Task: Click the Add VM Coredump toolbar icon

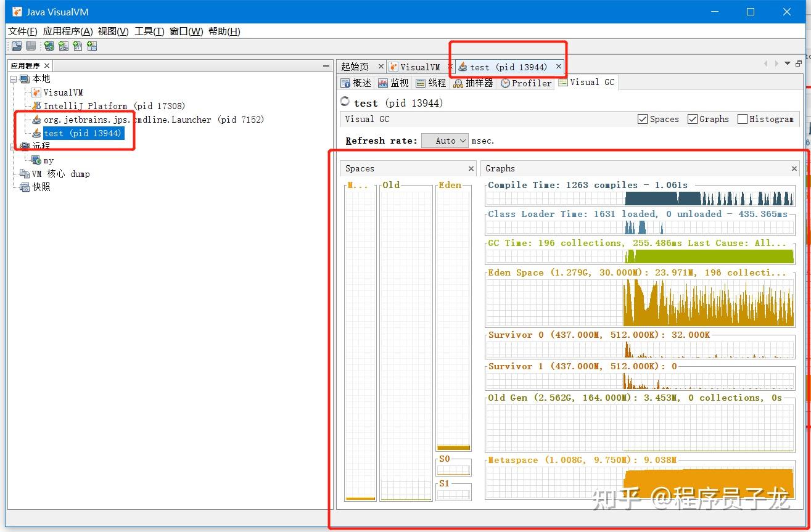Action: pyautogui.click(x=76, y=46)
